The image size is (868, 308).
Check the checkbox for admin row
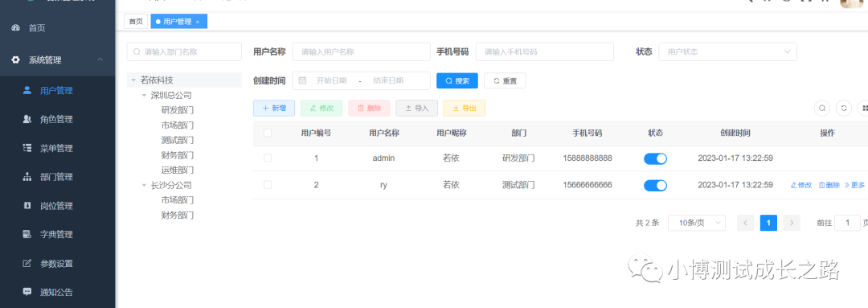(x=268, y=158)
